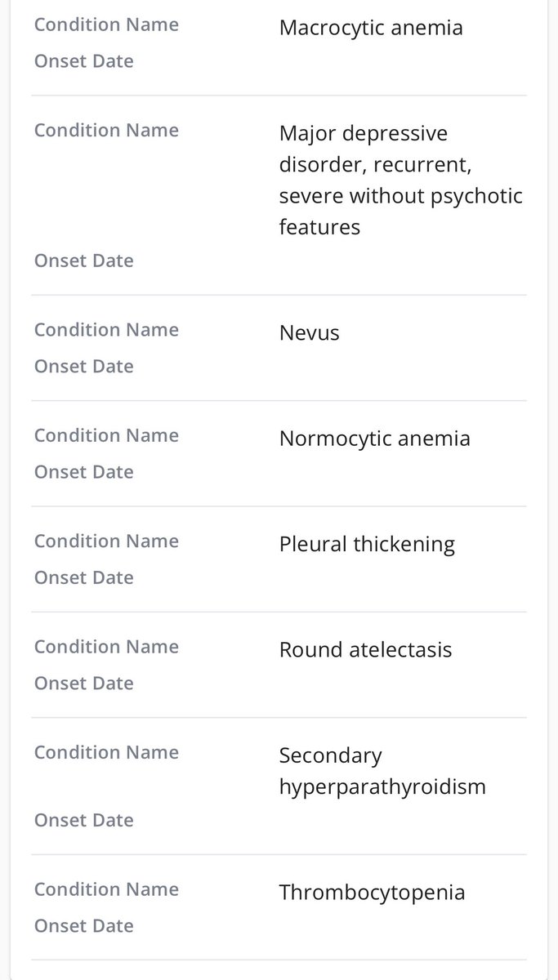Click the Condition Name label beside Macrocytic anemia

[106, 24]
